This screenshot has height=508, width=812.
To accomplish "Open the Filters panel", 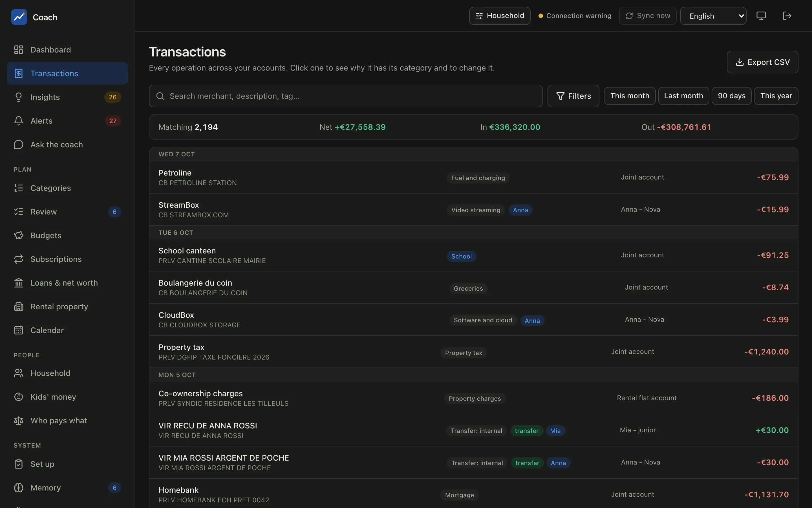I will [573, 96].
